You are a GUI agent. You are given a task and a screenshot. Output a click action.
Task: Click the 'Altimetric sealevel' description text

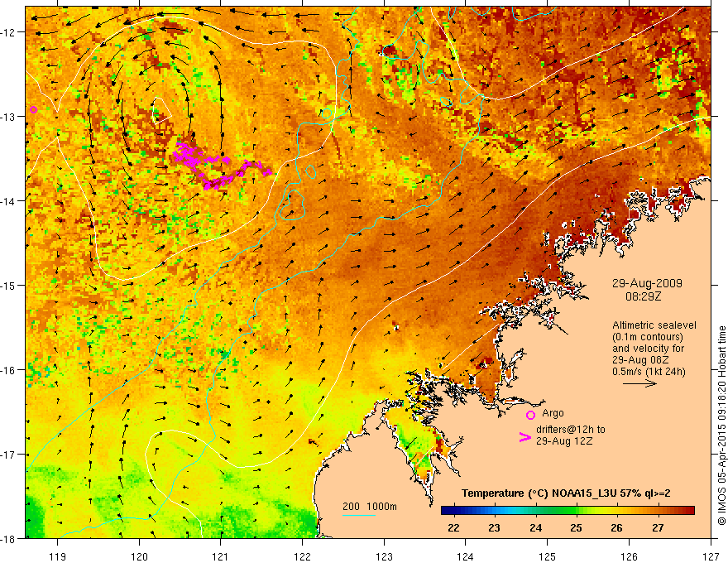click(654, 325)
